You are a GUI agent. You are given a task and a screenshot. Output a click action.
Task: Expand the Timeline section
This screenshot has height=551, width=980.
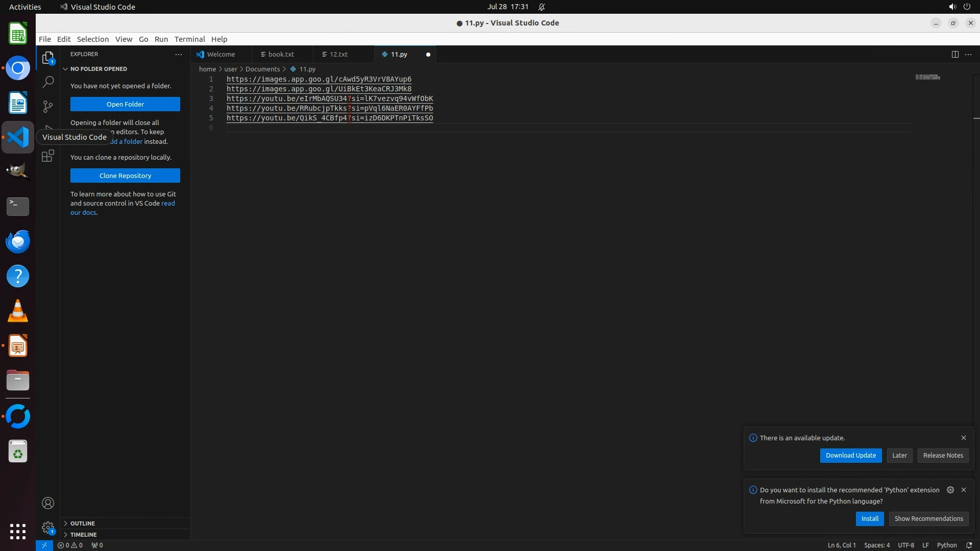pos(83,534)
